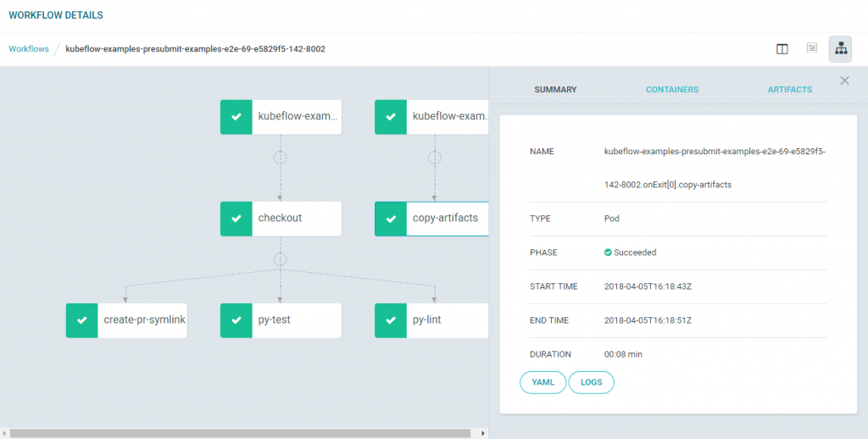868x439 pixels.
Task: Click the PHASE field label
Action: click(x=543, y=253)
